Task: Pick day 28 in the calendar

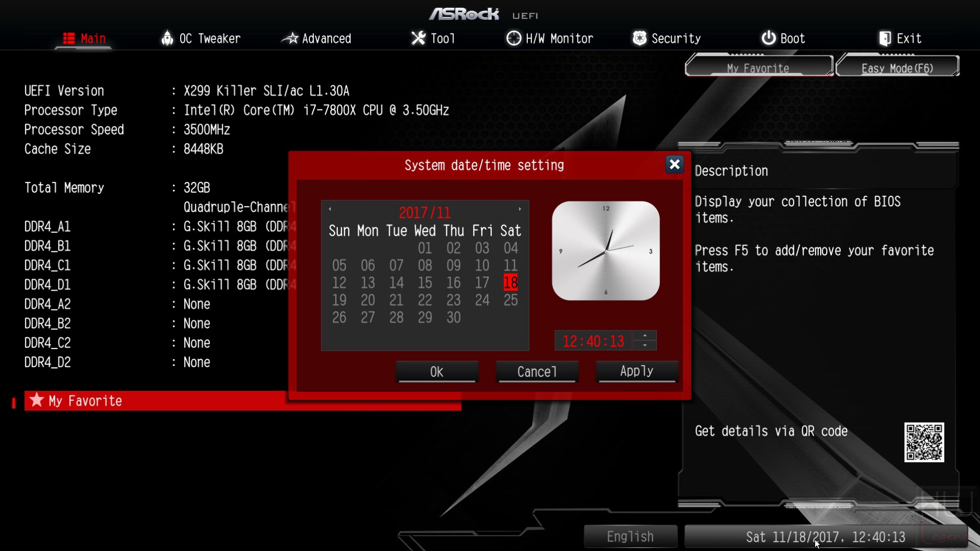Action: [x=396, y=318]
